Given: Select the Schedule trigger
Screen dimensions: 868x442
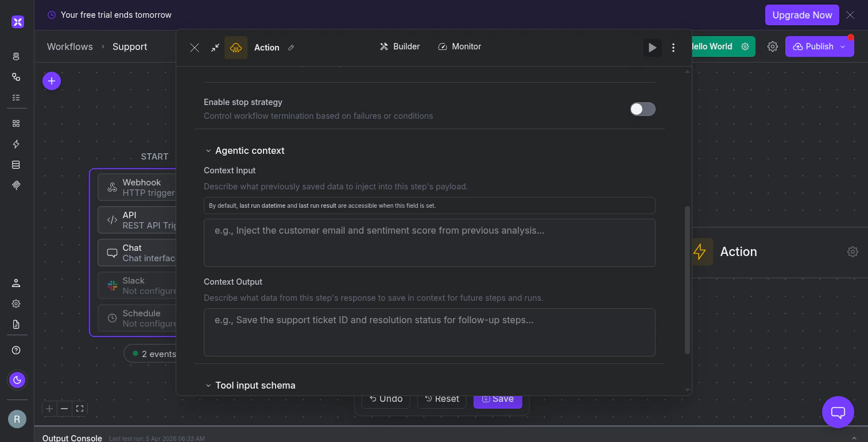Looking at the screenshot, I should pyautogui.click(x=137, y=319).
